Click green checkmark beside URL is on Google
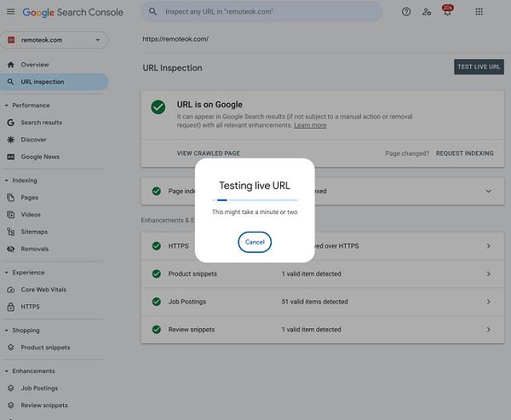This screenshot has height=420, width=511. coord(158,107)
